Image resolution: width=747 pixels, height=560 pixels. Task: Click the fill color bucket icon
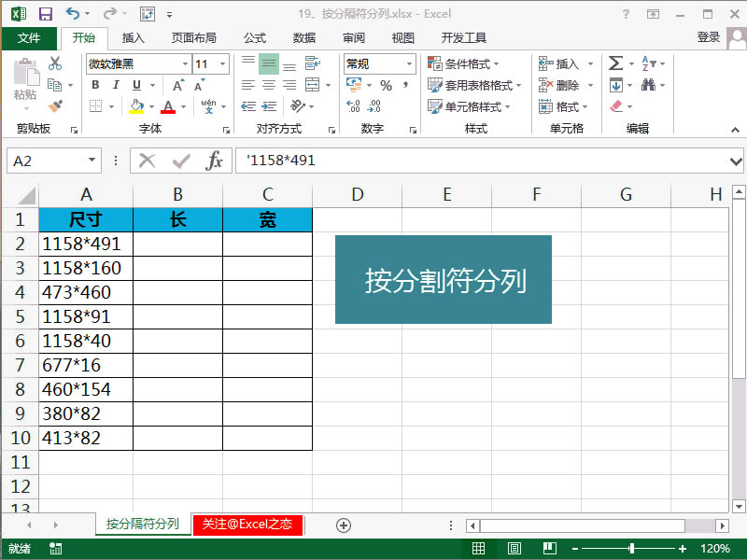point(136,105)
